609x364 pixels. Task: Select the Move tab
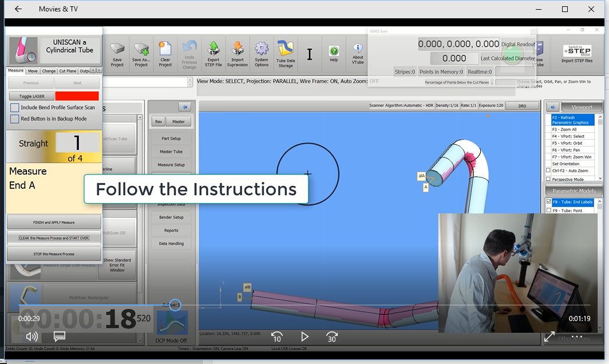coord(33,71)
